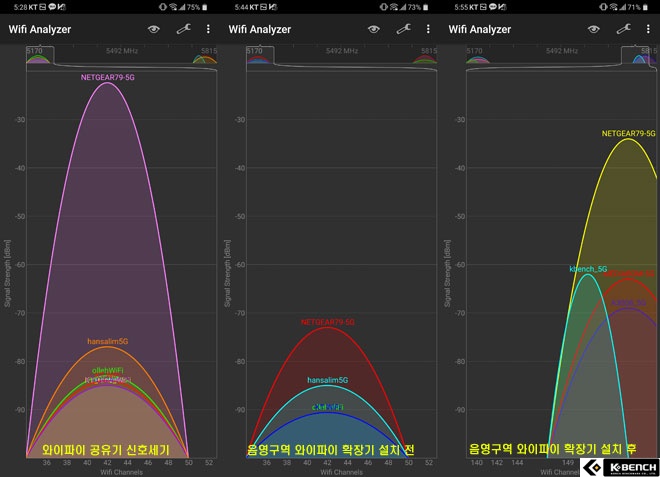The width and height of the screenshot is (660, 477).
Task: Click the 5492 MHz label in 5:44 screenshot
Action: coord(342,51)
